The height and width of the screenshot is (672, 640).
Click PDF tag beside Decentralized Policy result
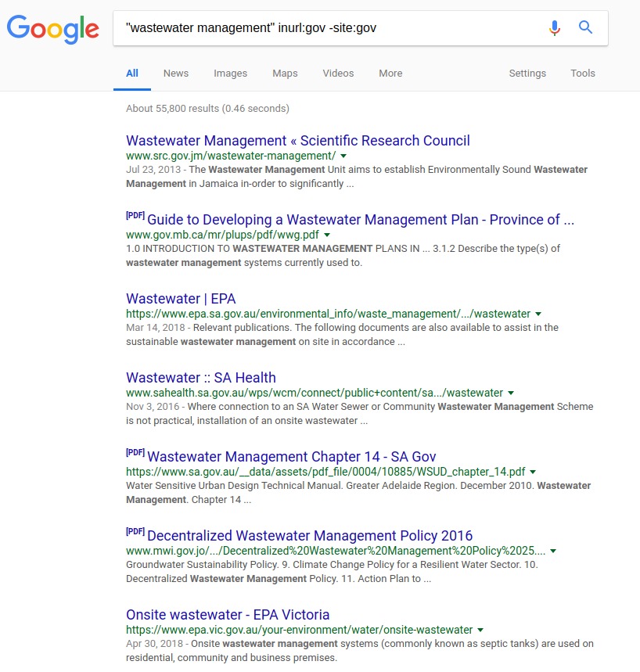pos(135,531)
